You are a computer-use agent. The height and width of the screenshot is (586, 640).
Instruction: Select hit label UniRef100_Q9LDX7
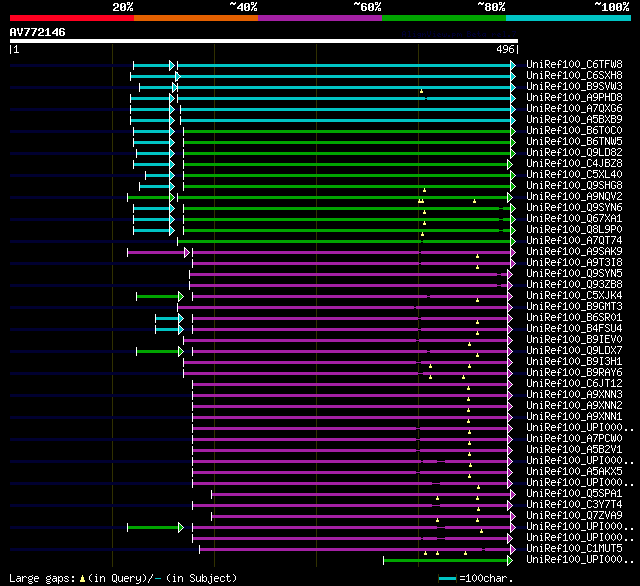tap(574, 351)
